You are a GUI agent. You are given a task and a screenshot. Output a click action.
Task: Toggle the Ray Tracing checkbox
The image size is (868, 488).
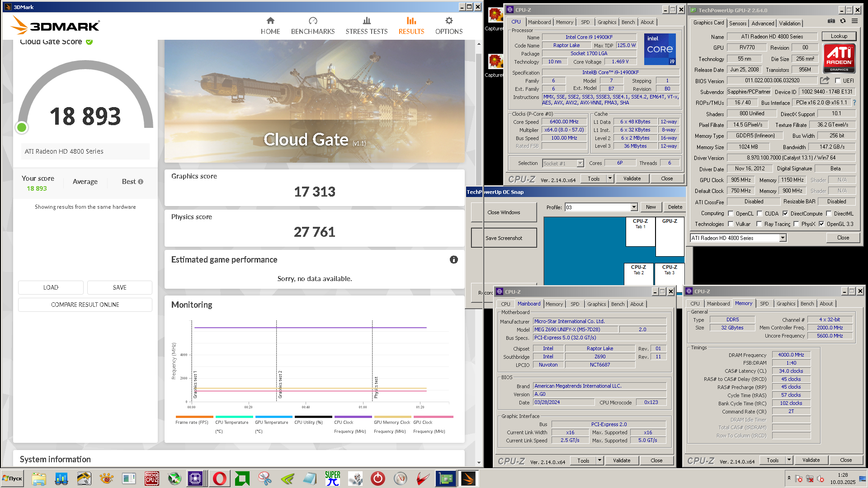tap(759, 224)
